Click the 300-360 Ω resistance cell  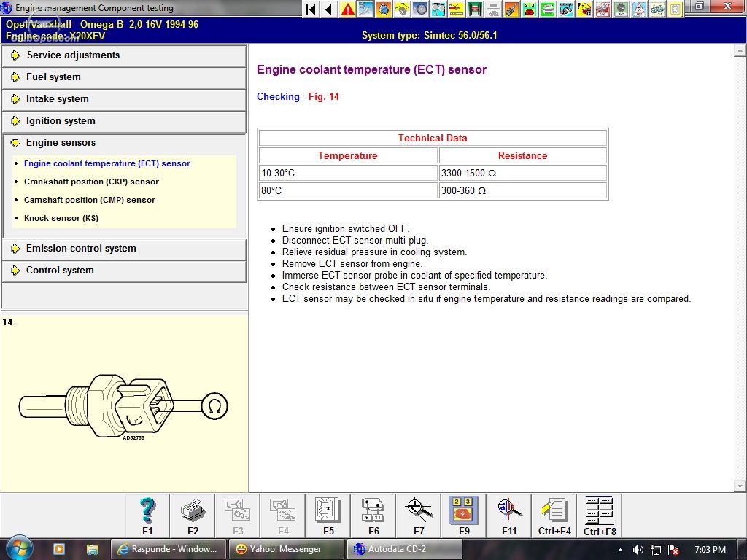522,190
